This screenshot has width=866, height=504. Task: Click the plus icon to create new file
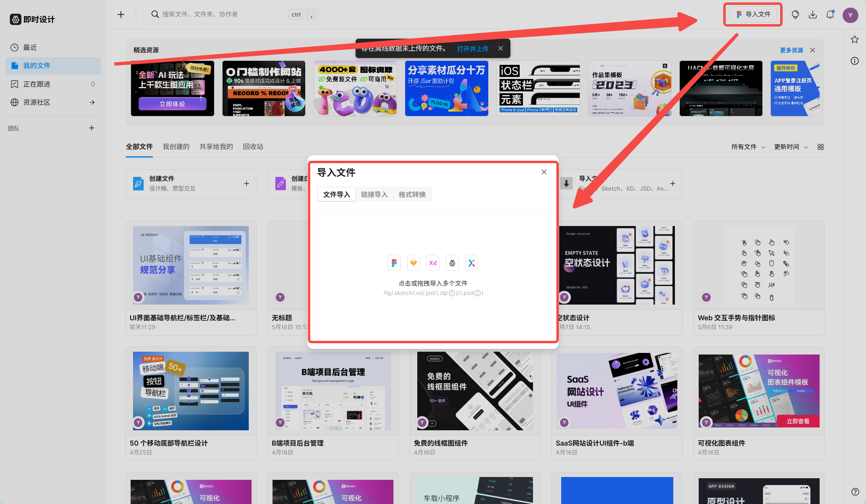tap(121, 15)
